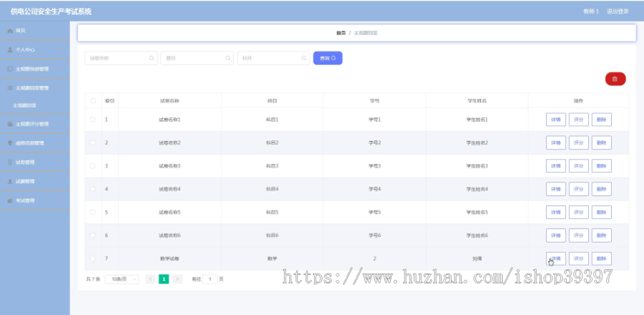The width and height of the screenshot is (644, 315).
Task: Expand the 主观题信息管理 menu arrow
Action: (x=62, y=69)
